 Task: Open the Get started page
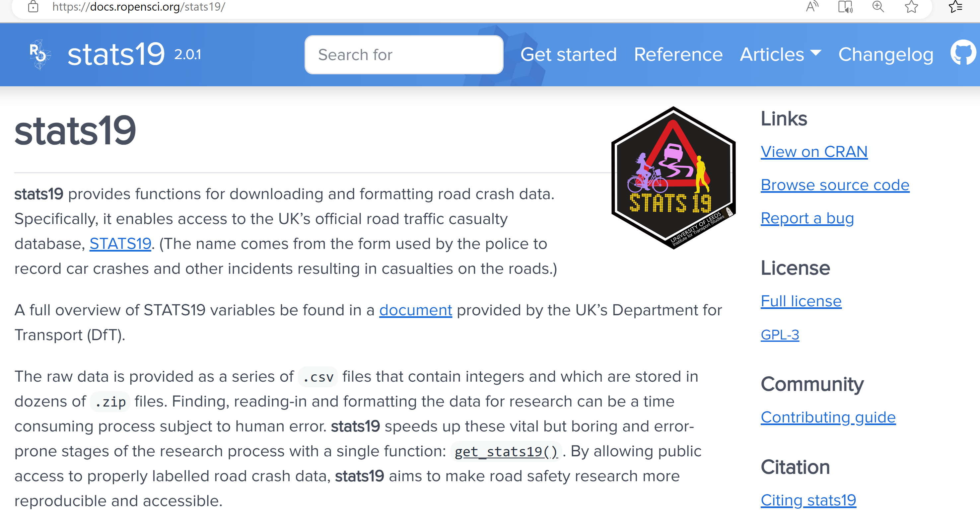tap(568, 54)
